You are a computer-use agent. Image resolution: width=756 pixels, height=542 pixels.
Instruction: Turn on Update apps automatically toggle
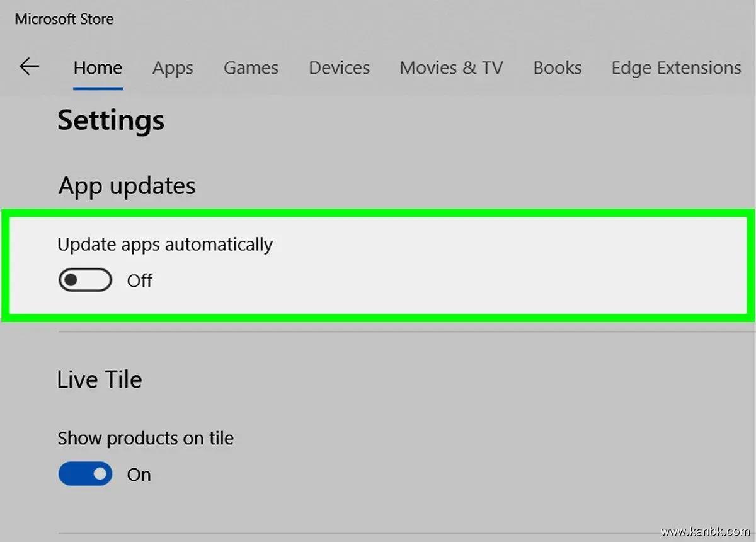(x=85, y=280)
